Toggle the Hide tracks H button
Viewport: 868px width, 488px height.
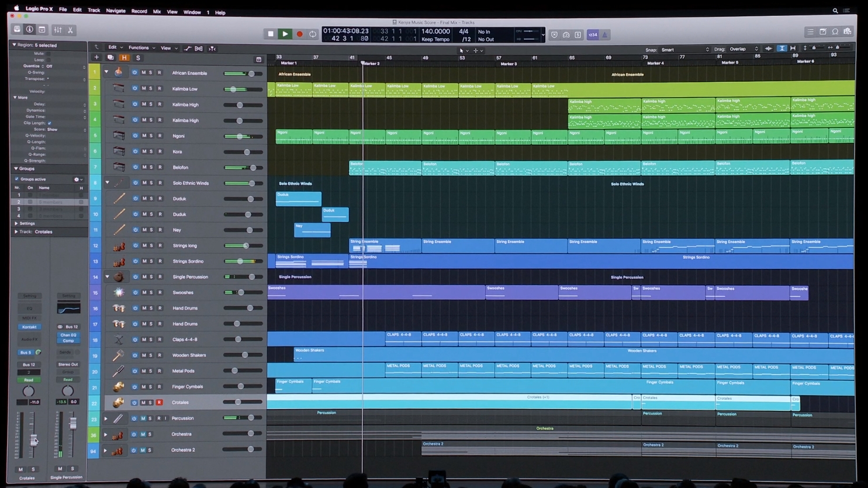coord(124,58)
